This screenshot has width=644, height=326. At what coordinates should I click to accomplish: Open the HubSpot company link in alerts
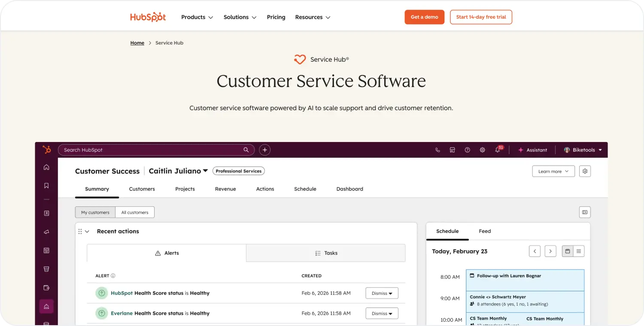click(122, 293)
